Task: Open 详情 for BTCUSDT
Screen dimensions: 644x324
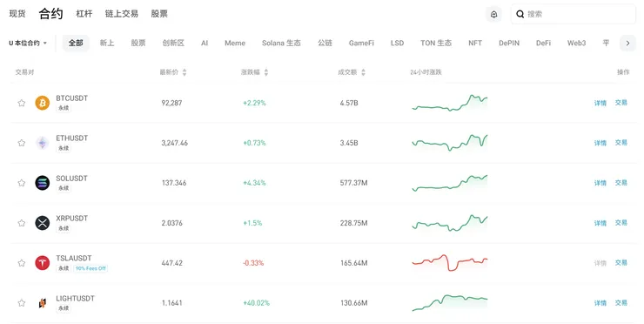Action: 600,103
